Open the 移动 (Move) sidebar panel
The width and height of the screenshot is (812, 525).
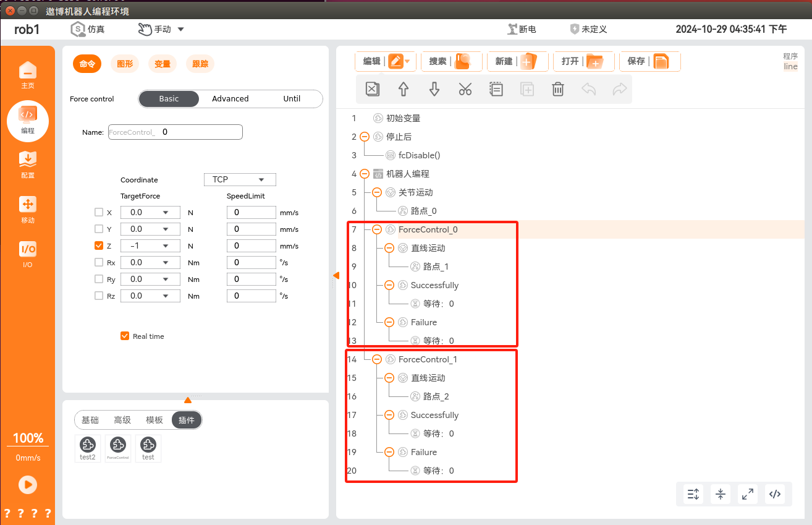click(x=28, y=210)
